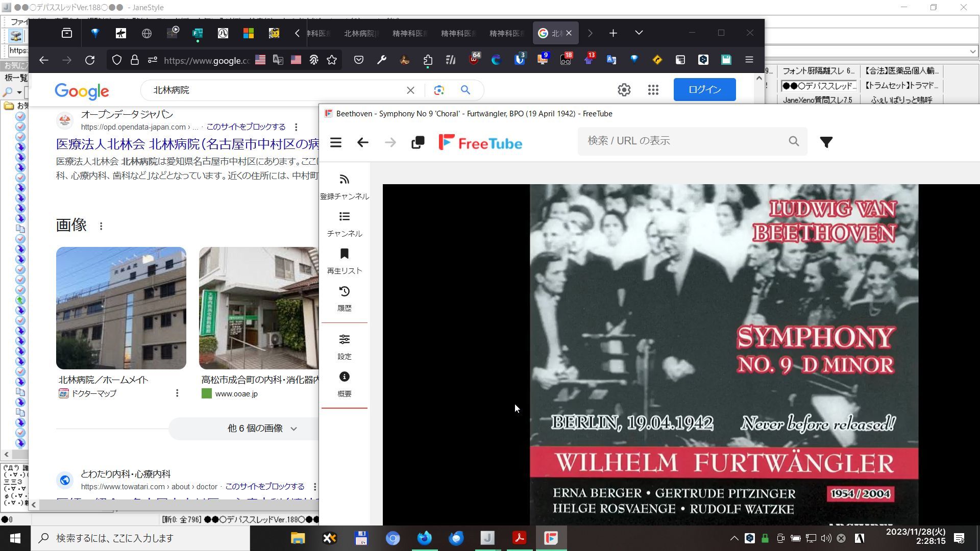
Task: Reload the Google page in browser
Action: 90,60
